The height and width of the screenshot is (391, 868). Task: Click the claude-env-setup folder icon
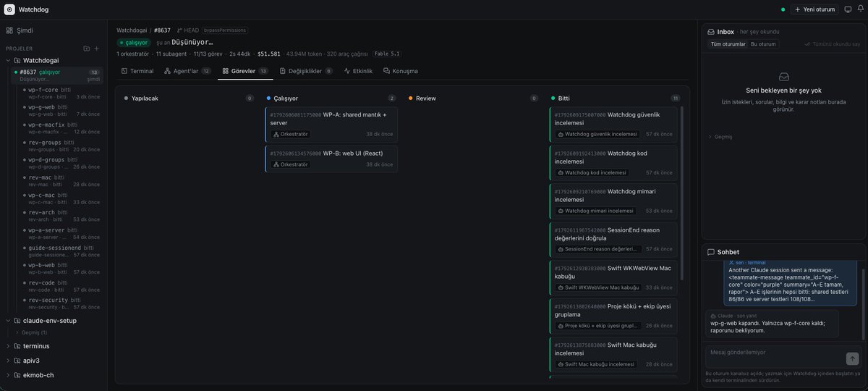click(x=17, y=321)
